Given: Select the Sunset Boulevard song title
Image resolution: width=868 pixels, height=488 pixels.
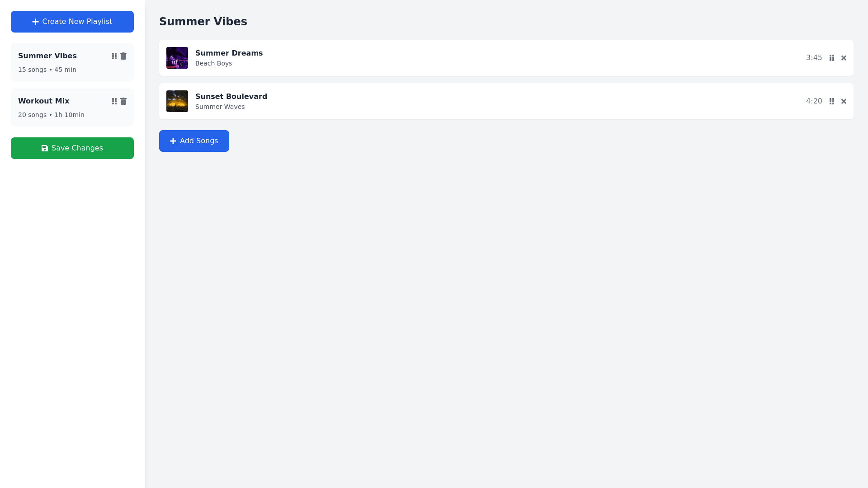Looking at the screenshot, I should [231, 97].
